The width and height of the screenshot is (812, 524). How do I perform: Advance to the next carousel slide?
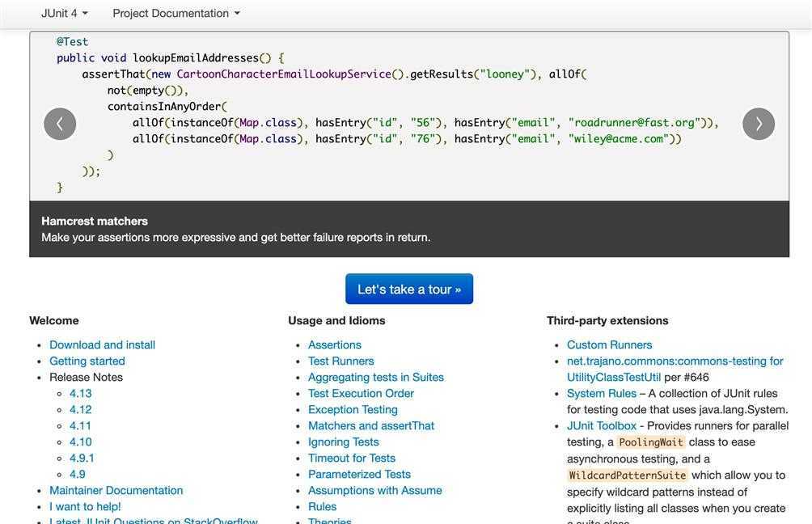pyautogui.click(x=759, y=124)
